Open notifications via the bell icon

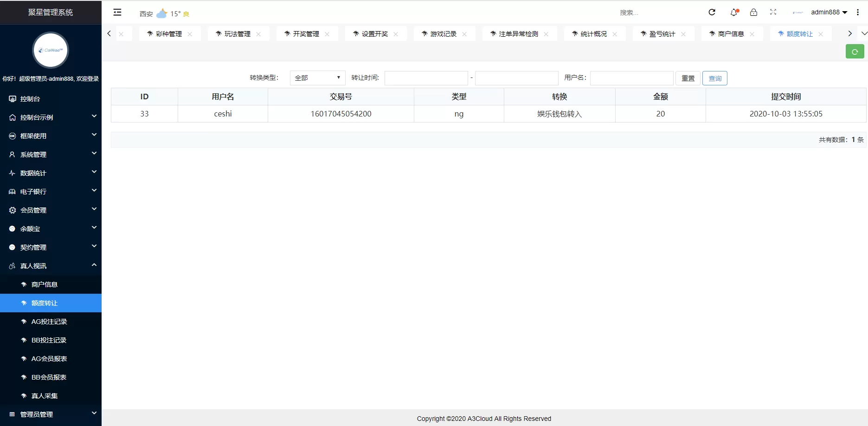(733, 12)
